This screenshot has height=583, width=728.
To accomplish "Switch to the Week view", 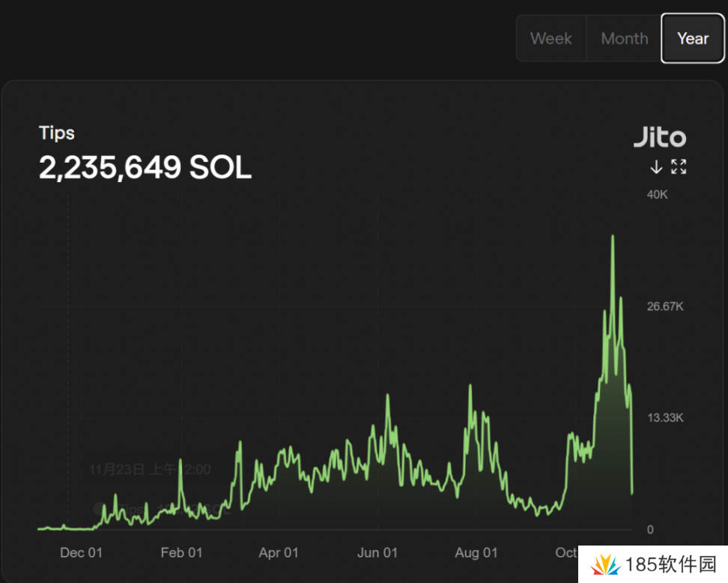I will 551,37.
